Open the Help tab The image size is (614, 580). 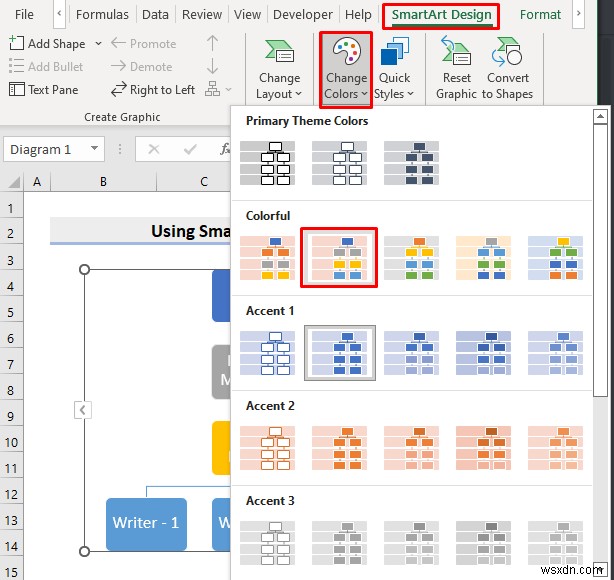(x=358, y=14)
